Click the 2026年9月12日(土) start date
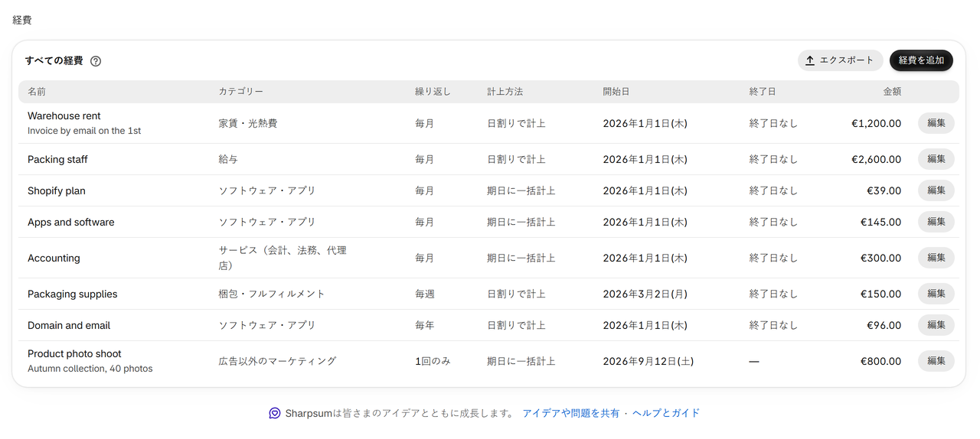Viewport: 980px width, 439px height. pos(648,361)
